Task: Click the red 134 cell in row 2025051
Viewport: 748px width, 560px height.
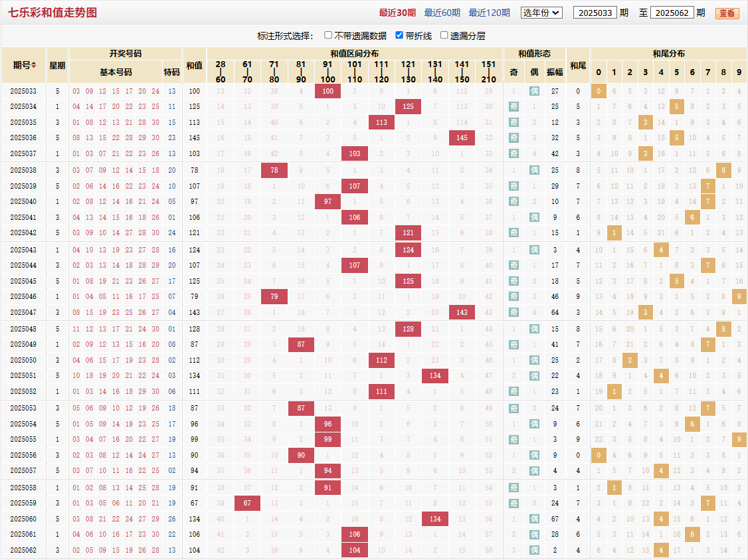Action: pyautogui.click(x=435, y=376)
